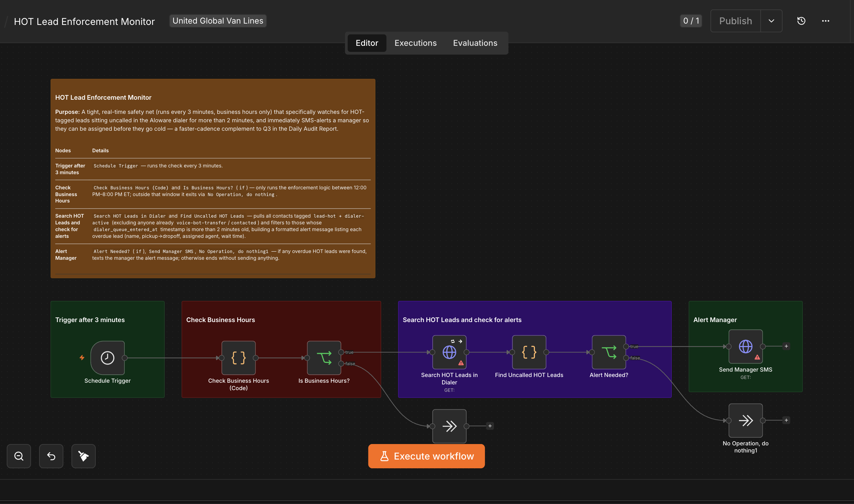Select the Alert Manager sticky note title
The image size is (854, 504).
point(715,320)
